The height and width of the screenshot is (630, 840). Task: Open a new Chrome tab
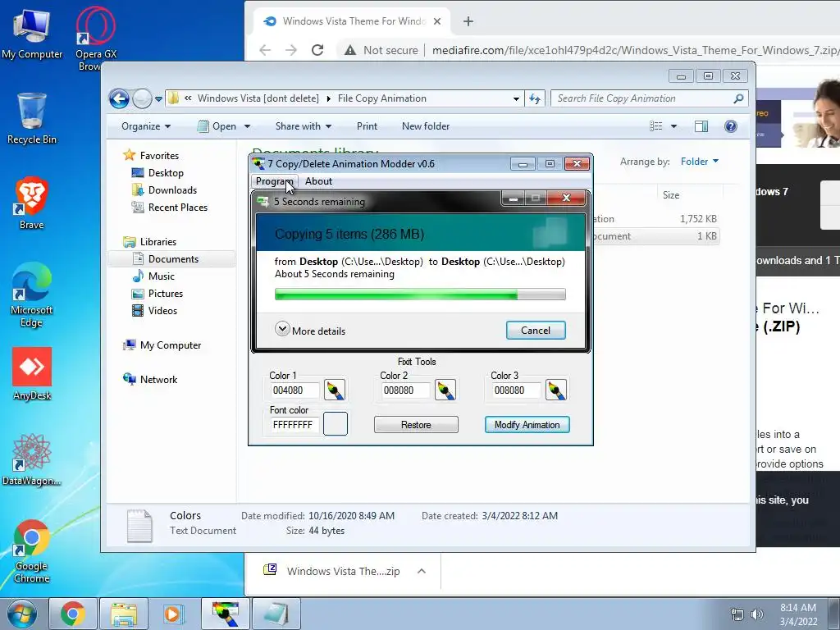[468, 21]
